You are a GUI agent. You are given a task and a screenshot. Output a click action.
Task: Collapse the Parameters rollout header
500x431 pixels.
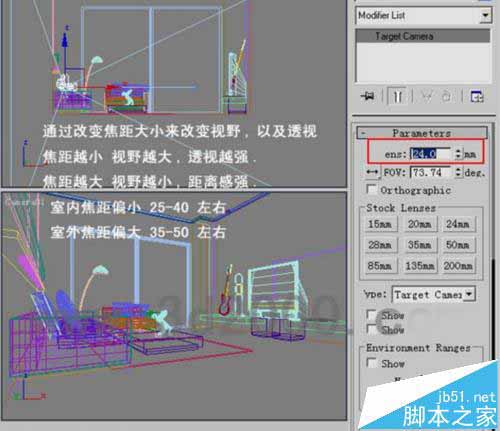tap(422, 133)
